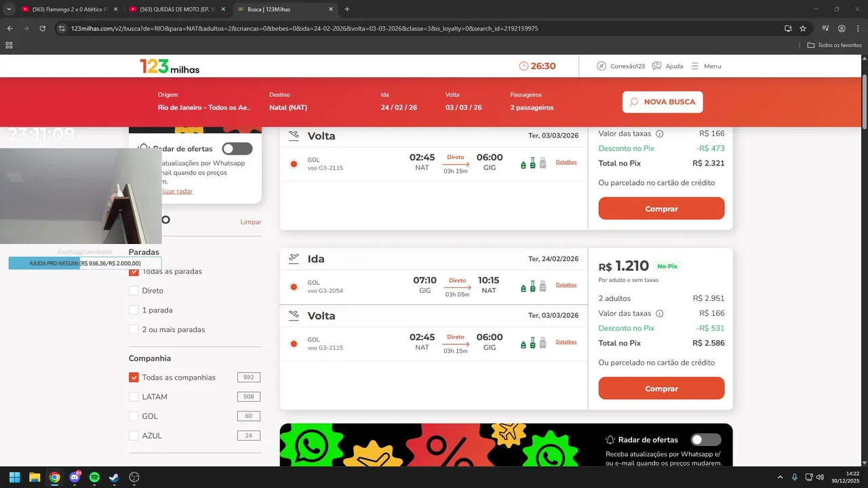Check Todas as paradas filter
Image resolution: width=868 pixels, height=488 pixels.
[x=134, y=271]
